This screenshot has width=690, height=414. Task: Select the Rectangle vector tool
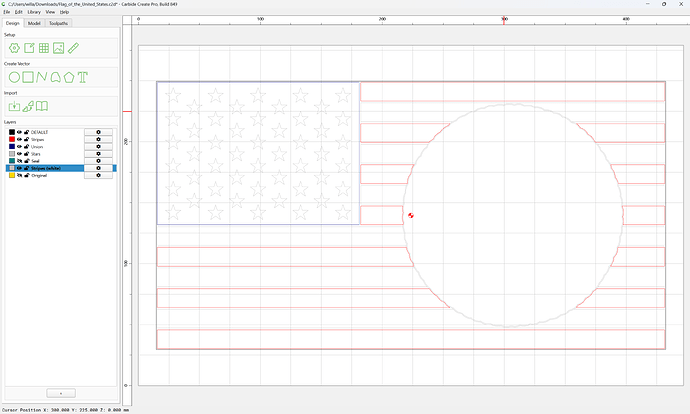28,77
